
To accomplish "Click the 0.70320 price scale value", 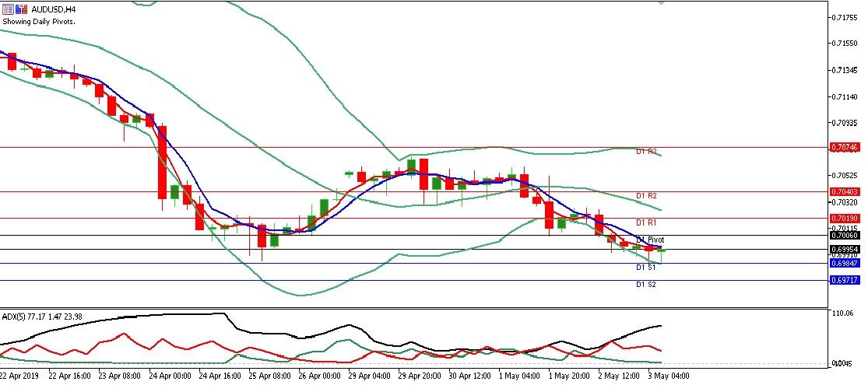I will (845, 202).
